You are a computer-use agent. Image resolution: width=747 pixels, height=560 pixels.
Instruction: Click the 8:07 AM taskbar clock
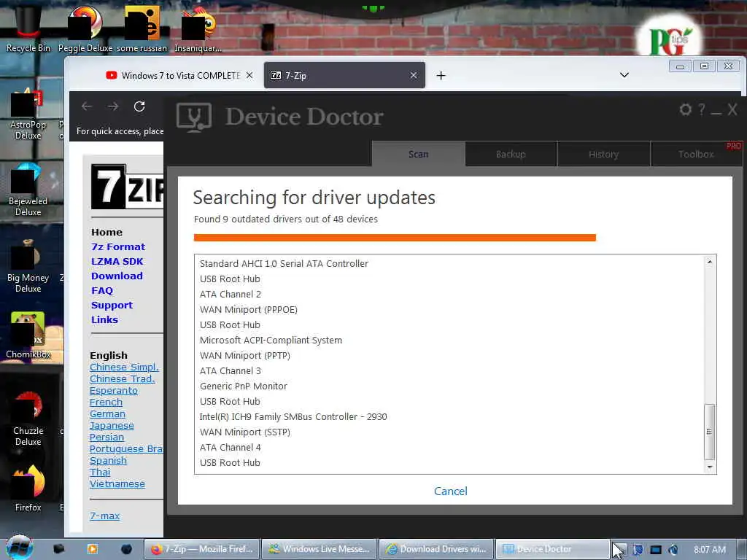710,550
